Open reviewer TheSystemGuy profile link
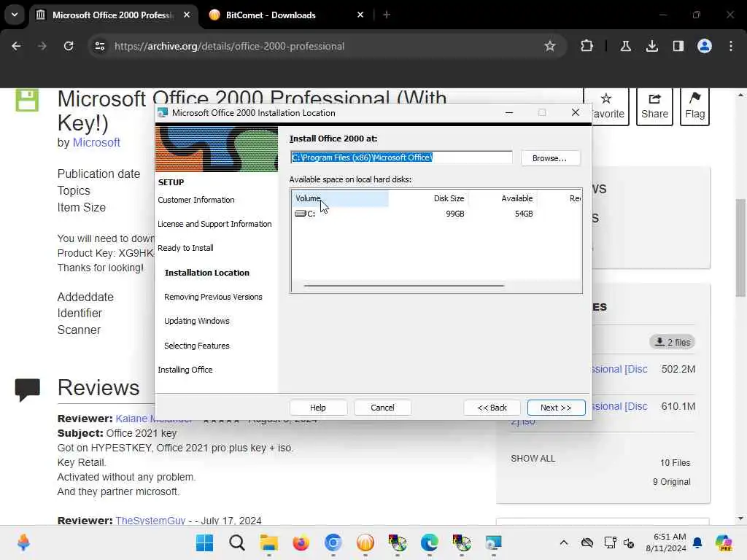This screenshot has height=560, width=747. pyautogui.click(x=150, y=521)
